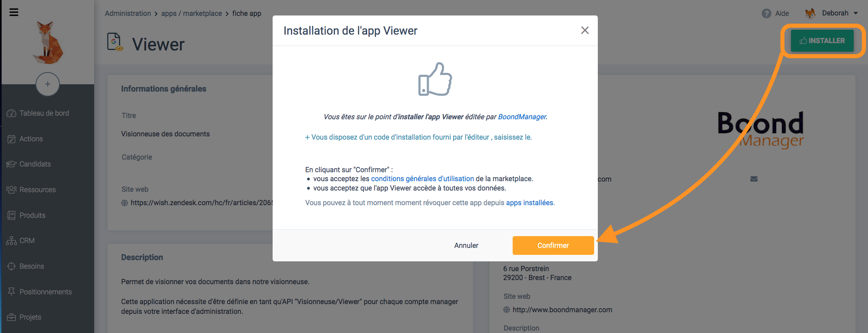Viewport: 868px width, 333px height.
Task: Click the green INSTALLER button
Action: click(x=822, y=41)
